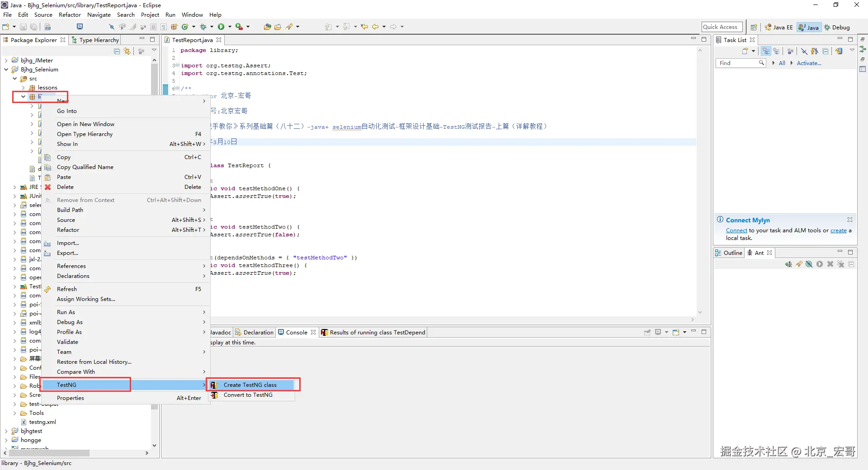The image size is (868, 470).
Task: Click the Last Edit Location icon
Action: 364,27
